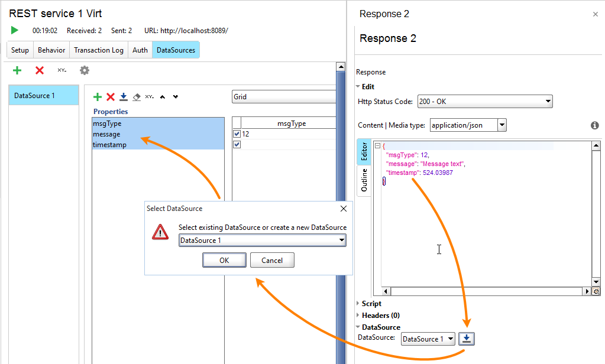
Task: Open DataSources options with gear icon
Action: pos(84,70)
